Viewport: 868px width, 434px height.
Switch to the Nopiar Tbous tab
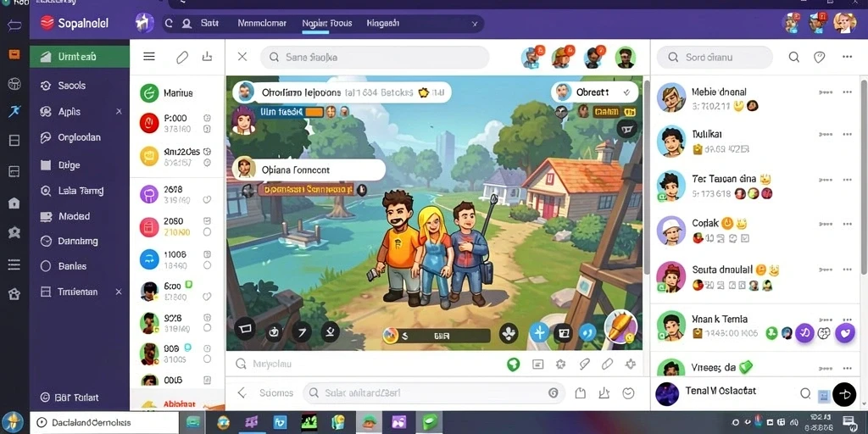point(327,23)
